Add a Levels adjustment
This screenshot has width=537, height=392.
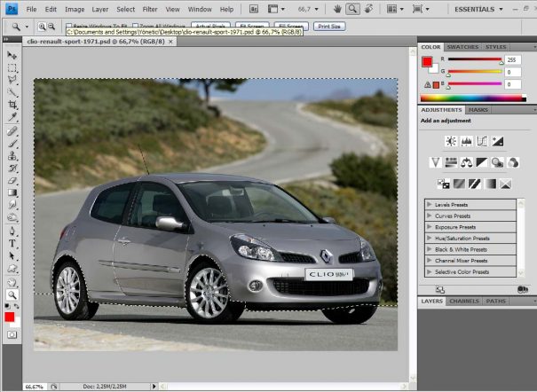click(467, 141)
